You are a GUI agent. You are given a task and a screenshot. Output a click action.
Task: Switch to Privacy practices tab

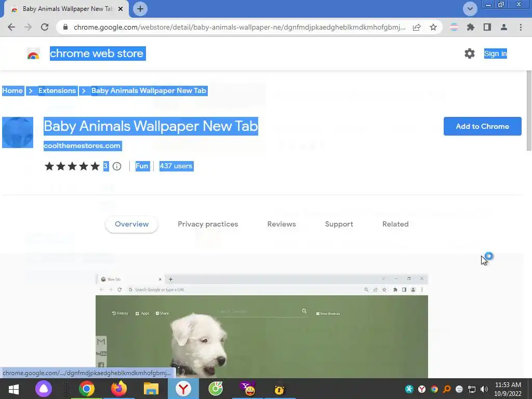click(208, 224)
